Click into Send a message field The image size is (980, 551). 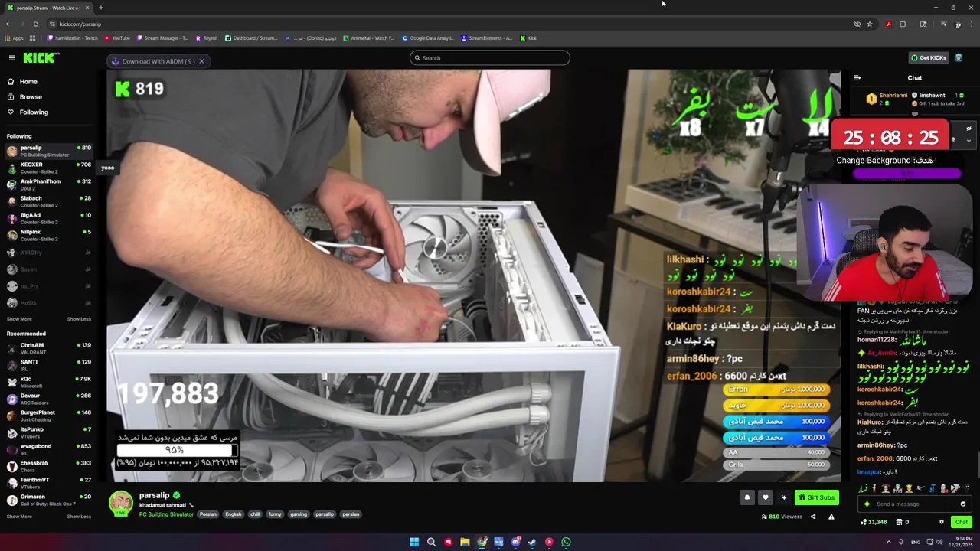pos(916,504)
